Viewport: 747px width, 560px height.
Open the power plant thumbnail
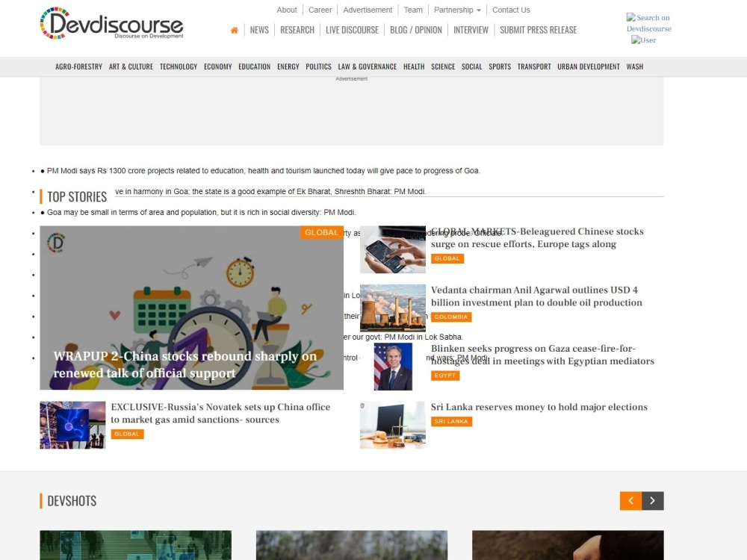pos(393,308)
